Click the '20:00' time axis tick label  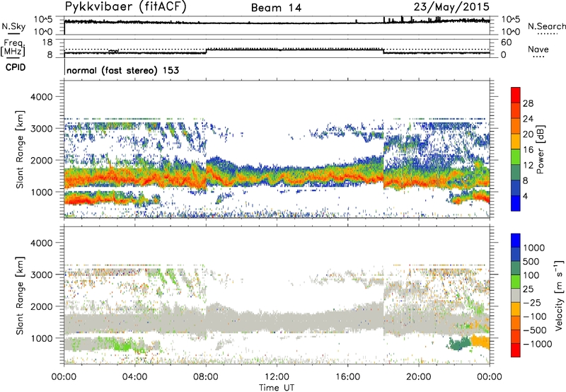(419, 377)
